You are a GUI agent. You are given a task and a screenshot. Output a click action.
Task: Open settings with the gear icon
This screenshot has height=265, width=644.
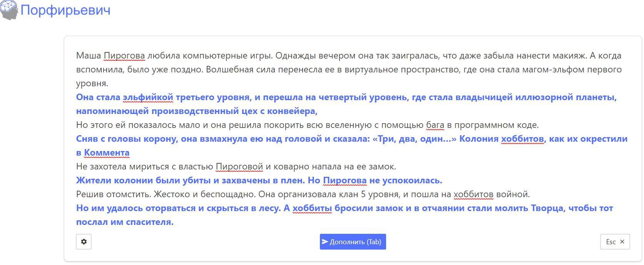pos(84,242)
